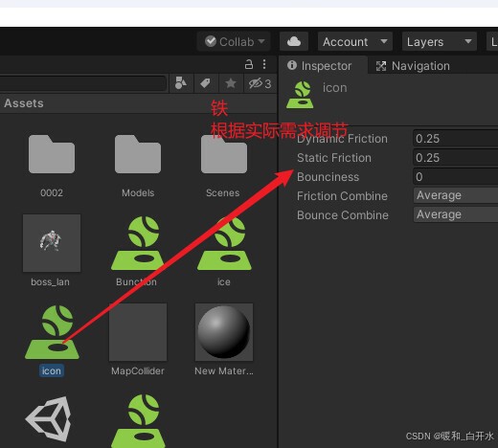Click the Bounciness value field
498x448 pixels.
click(456, 177)
